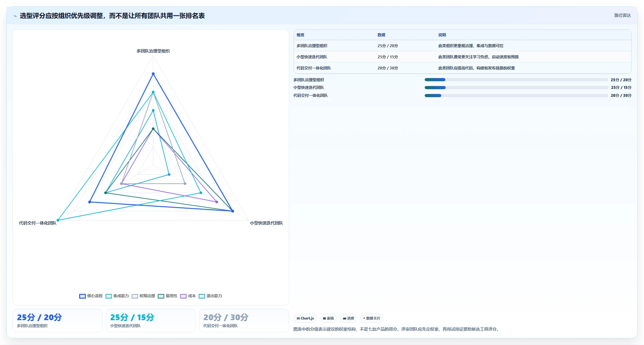This screenshot has width=644, height=345.
Task: Click the radar axis label 多团队治理型组织
Action: pos(153,51)
